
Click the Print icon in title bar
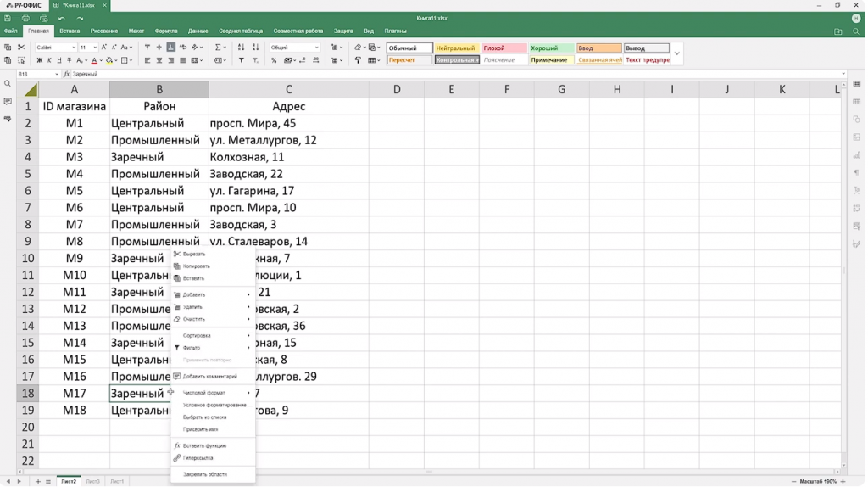pos(25,19)
